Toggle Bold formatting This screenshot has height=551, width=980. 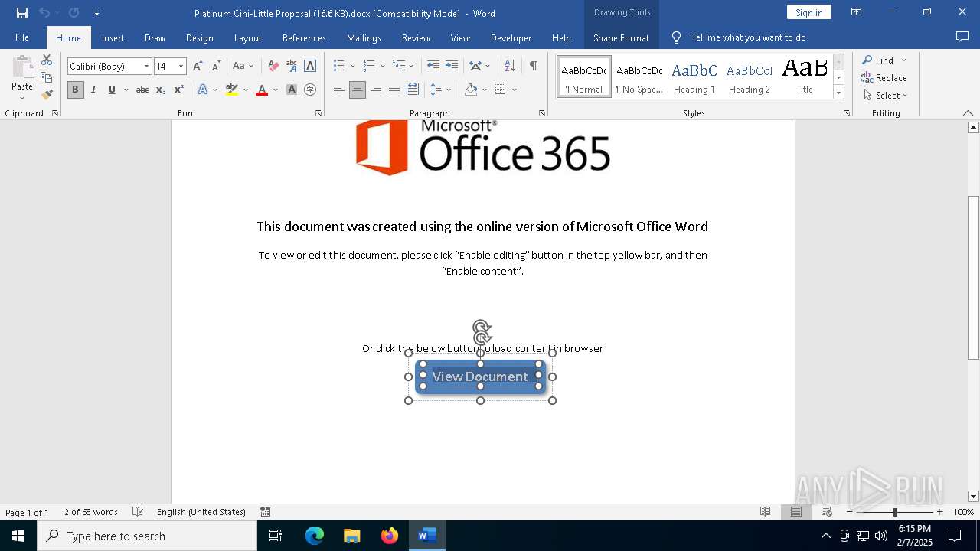point(75,90)
